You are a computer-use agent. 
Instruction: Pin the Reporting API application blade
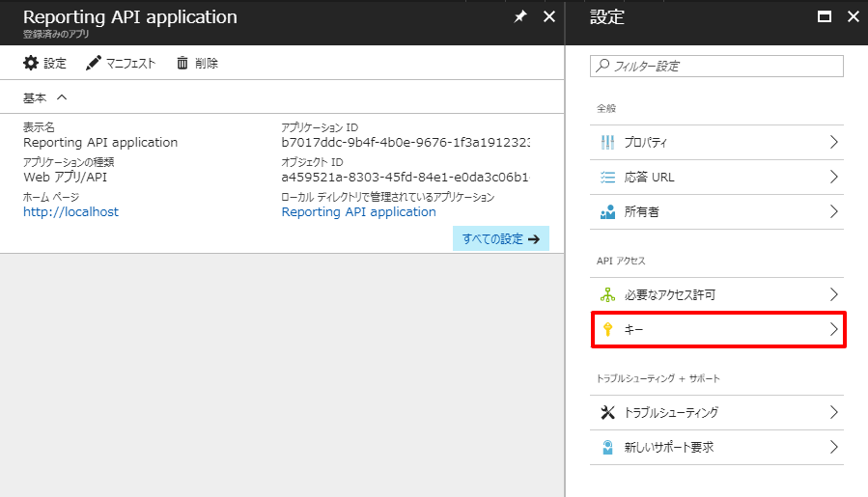[x=520, y=16]
